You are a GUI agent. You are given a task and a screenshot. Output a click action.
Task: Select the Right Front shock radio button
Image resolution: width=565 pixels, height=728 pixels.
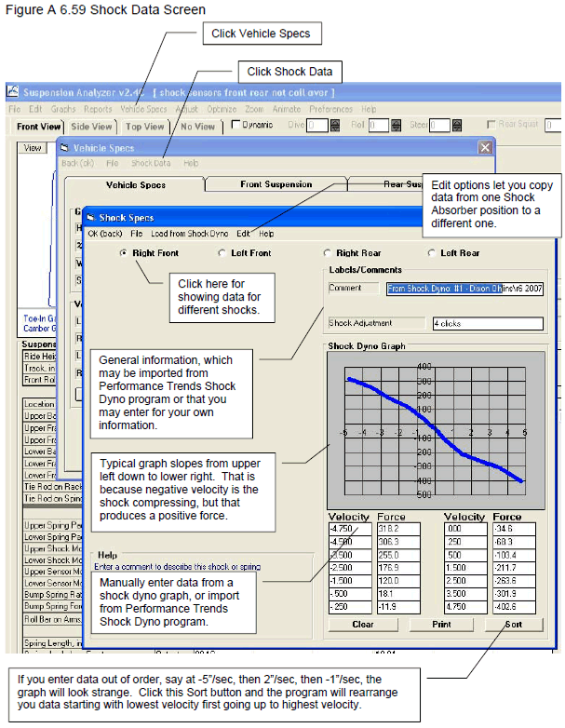123,253
